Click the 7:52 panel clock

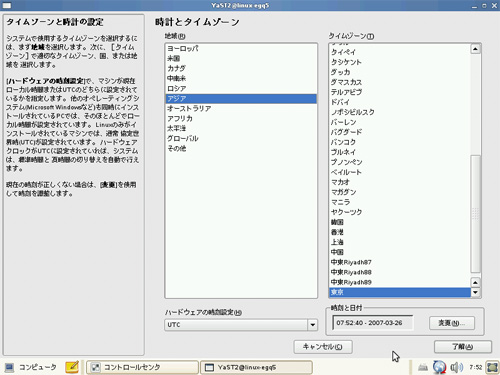pos(476,367)
